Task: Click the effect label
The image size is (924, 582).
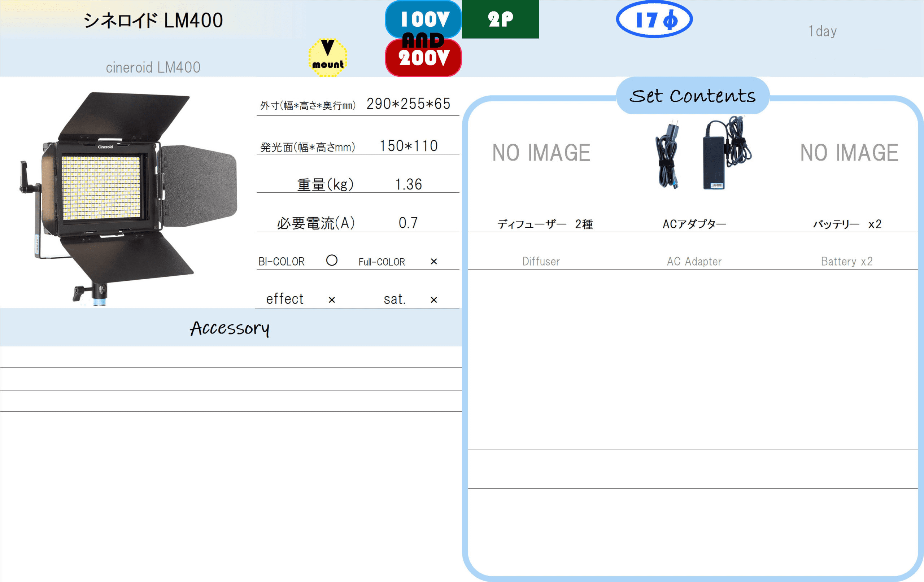Action: point(285,299)
